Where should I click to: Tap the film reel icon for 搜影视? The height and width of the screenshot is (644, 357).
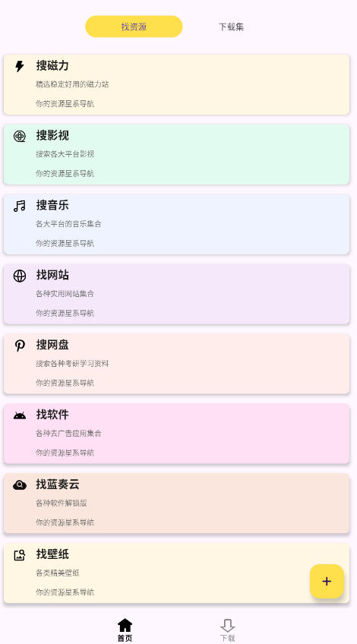click(x=19, y=136)
